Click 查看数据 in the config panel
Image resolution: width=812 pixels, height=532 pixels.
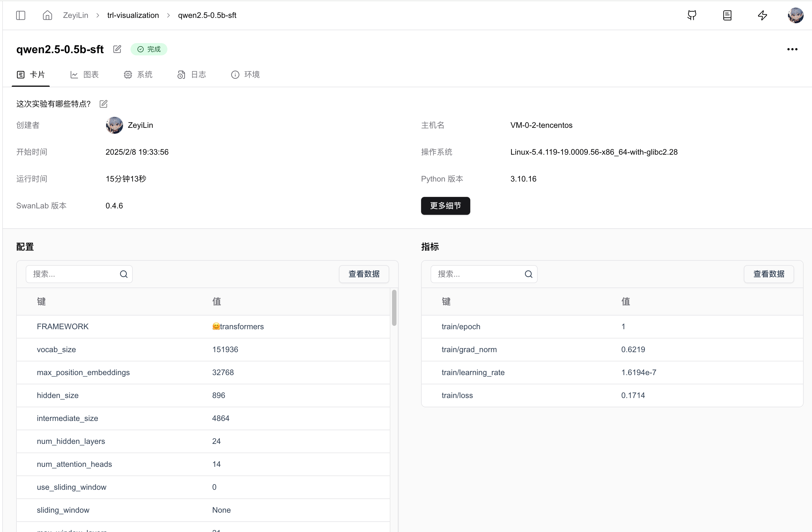click(x=364, y=274)
